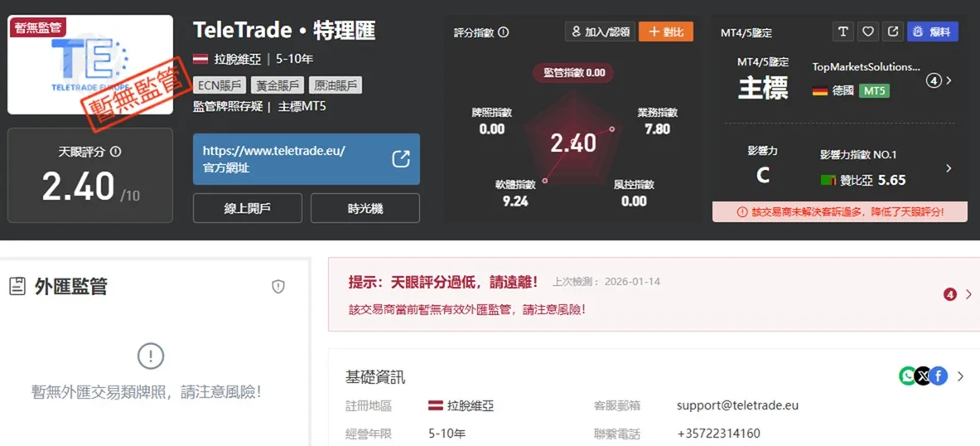The image size is (980, 446).
Task: Click the 上次檢測：2026-01-14 date
Action: pos(606,282)
